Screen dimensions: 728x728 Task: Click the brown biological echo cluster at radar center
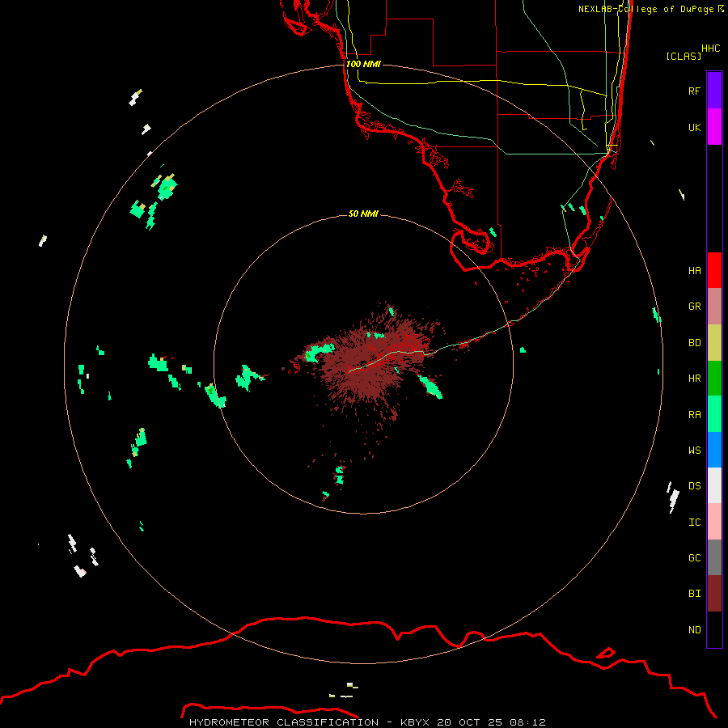366,365
